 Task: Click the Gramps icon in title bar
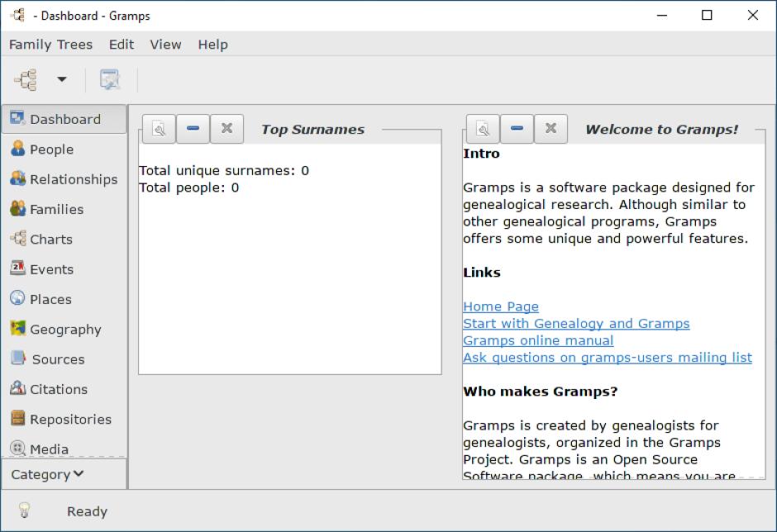(x=18, y=16)
